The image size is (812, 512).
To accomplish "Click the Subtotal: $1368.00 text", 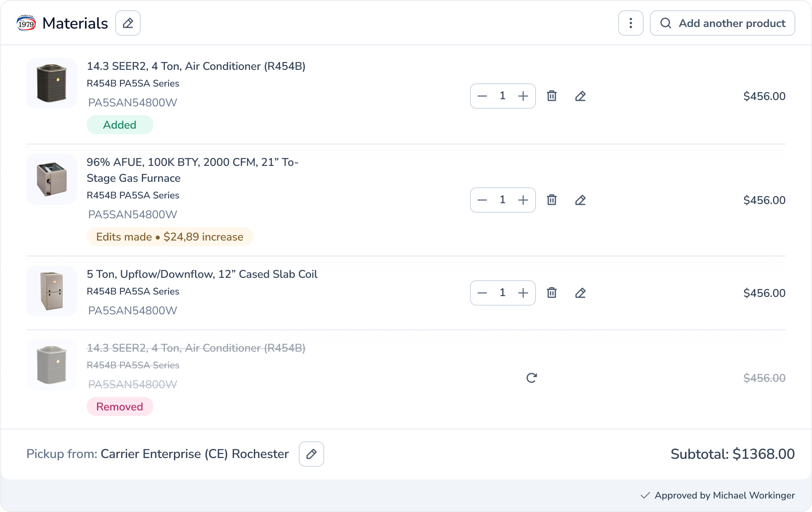I will [x=733, y=454].
